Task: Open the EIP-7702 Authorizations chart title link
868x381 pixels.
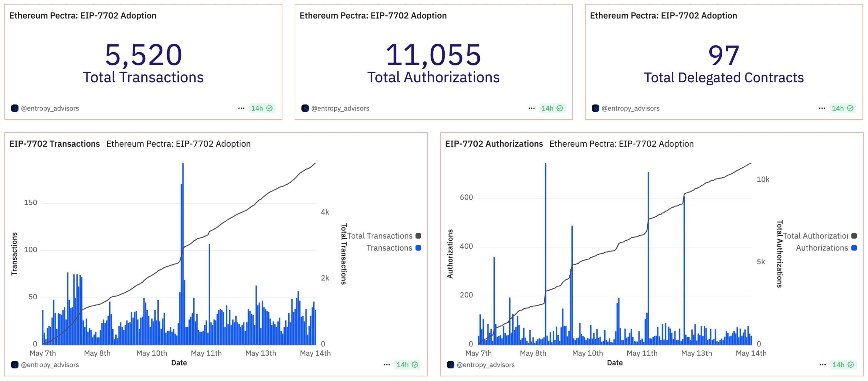Action: (x=494, y=144)
